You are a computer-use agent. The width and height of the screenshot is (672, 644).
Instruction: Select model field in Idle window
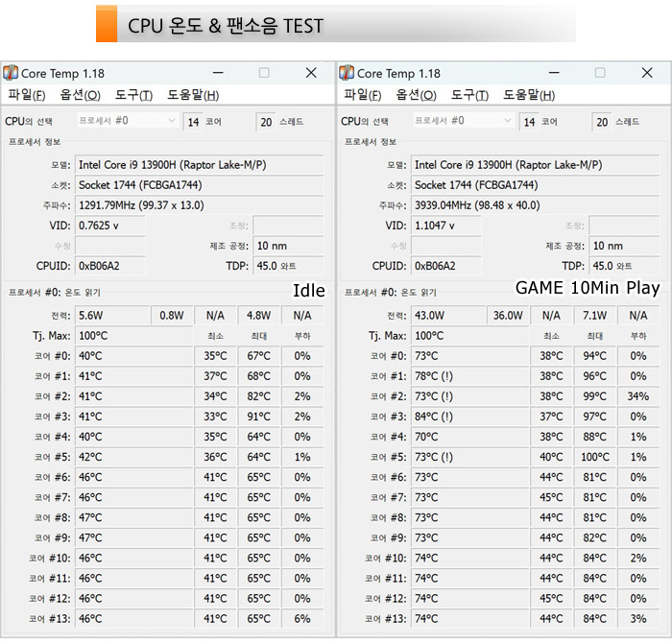coord(200,165)
